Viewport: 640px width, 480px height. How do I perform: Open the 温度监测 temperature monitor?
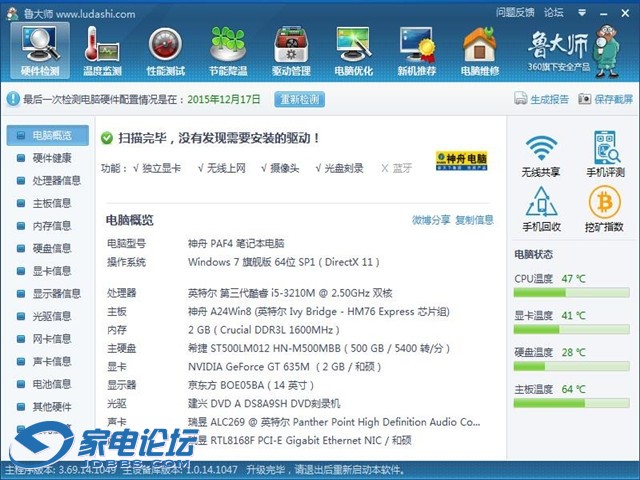tap(102, 51)
